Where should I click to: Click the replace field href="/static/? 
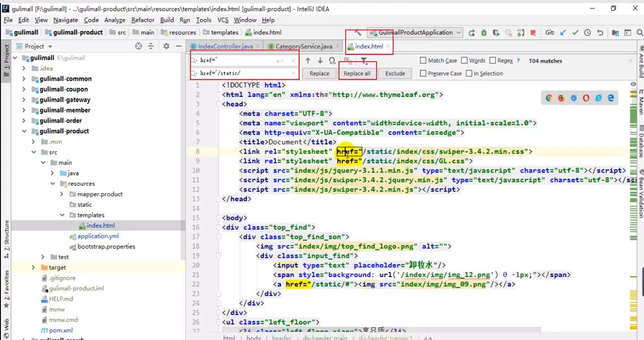coord(244,73)
